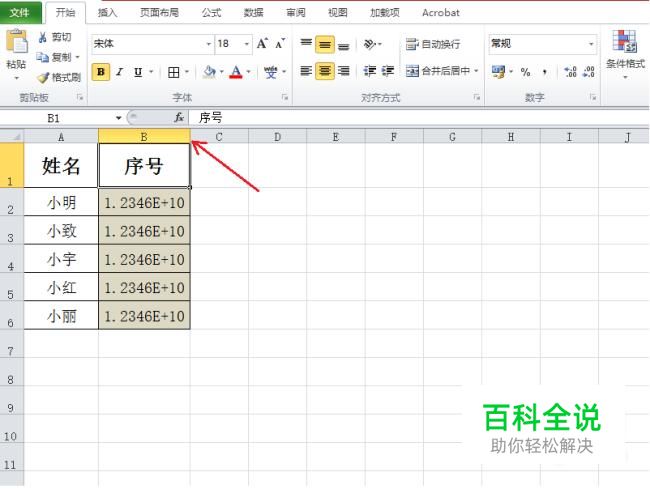Viewport: 650px width, 489px height.
Task: Click the text orientation icon
Action: pos(369,44)
